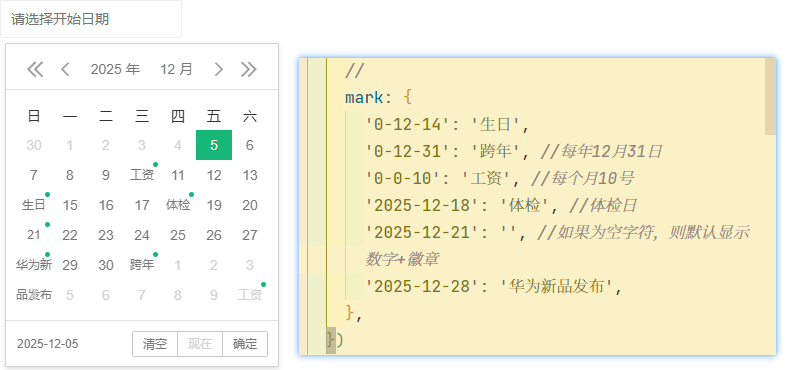Click the '华为新品发布' string in the code
The image size is (787, 370).
(557, 287)
